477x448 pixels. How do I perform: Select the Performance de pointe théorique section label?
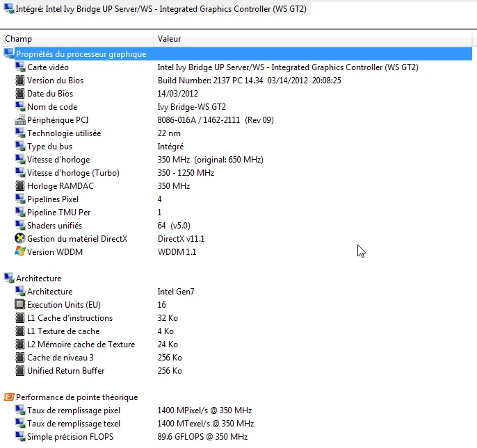[76, 397]
